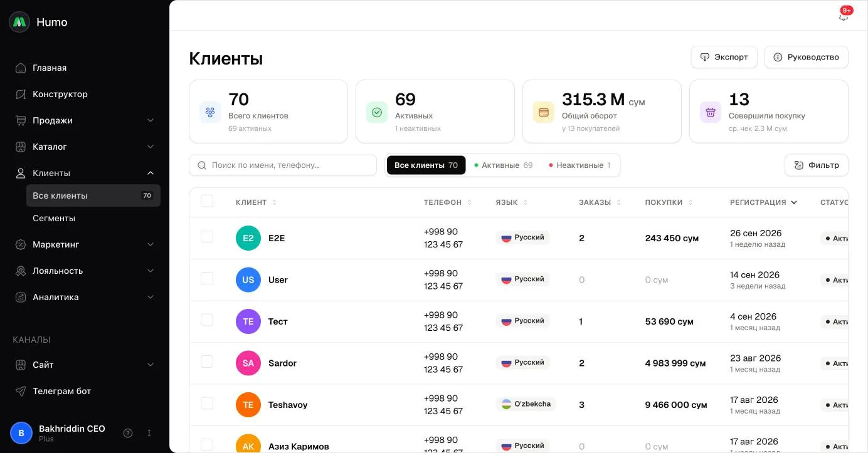Click the Каталог box icon
The image size is (868, 453).
coord(21,147)
